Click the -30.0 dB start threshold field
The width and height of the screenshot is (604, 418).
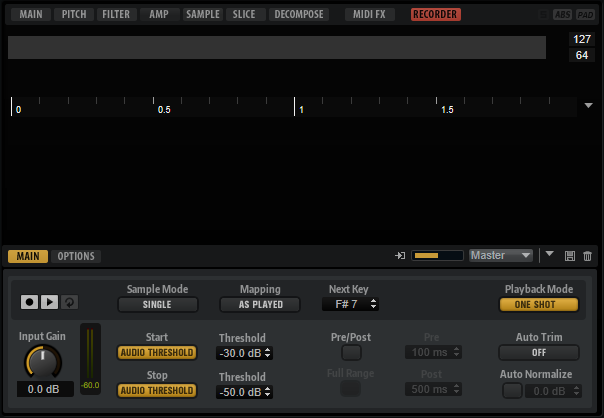point(244,353)
